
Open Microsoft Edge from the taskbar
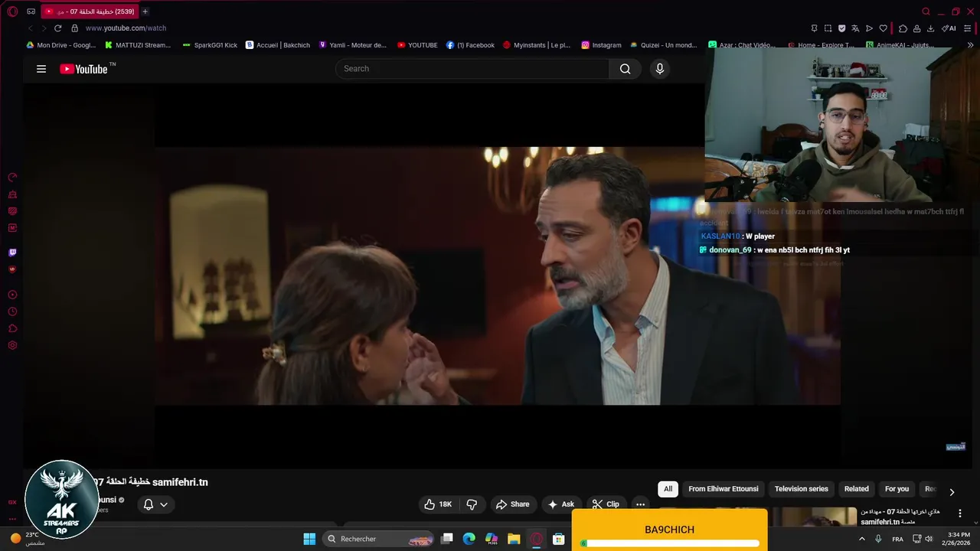pyautogui.click(x=469, y=539)
